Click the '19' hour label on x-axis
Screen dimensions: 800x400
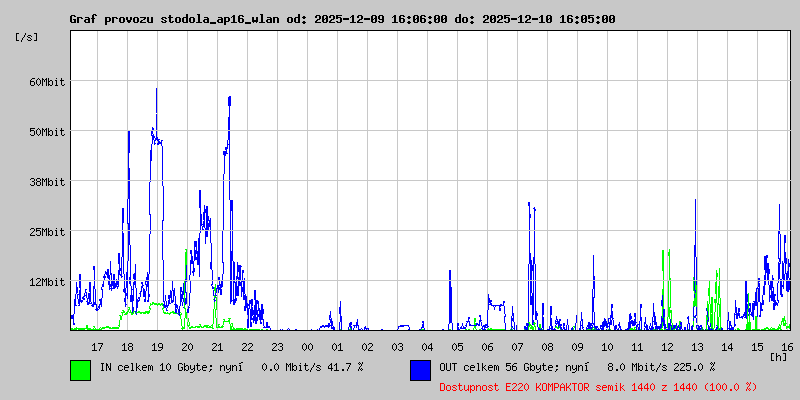(x=157, y=347)
